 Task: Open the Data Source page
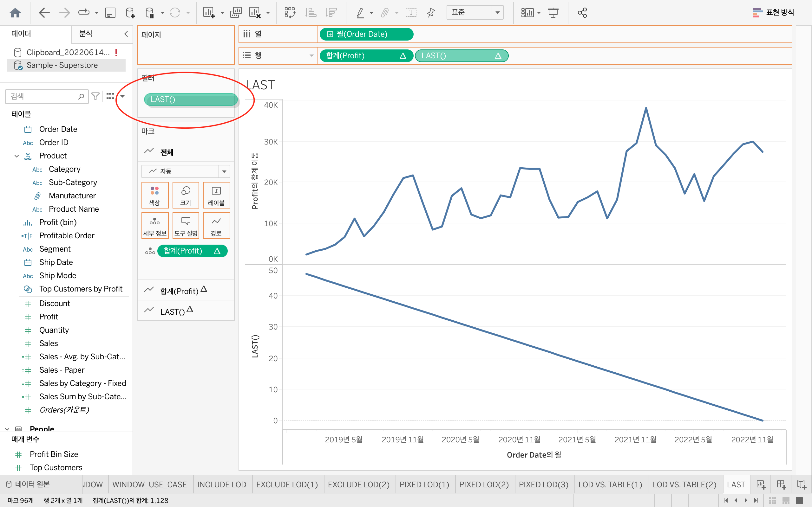(x=28, y=484)
